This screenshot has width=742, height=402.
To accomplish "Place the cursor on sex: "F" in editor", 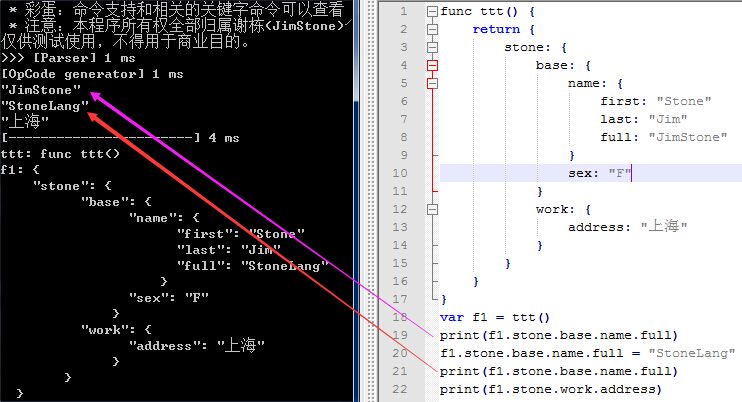I will (x=600, y=173).
